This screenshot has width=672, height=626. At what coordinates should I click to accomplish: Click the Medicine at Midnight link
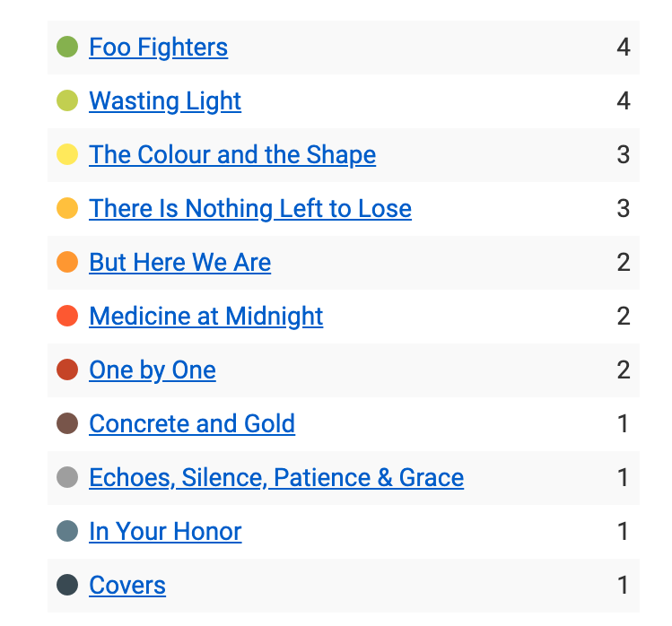click(206, 317)
